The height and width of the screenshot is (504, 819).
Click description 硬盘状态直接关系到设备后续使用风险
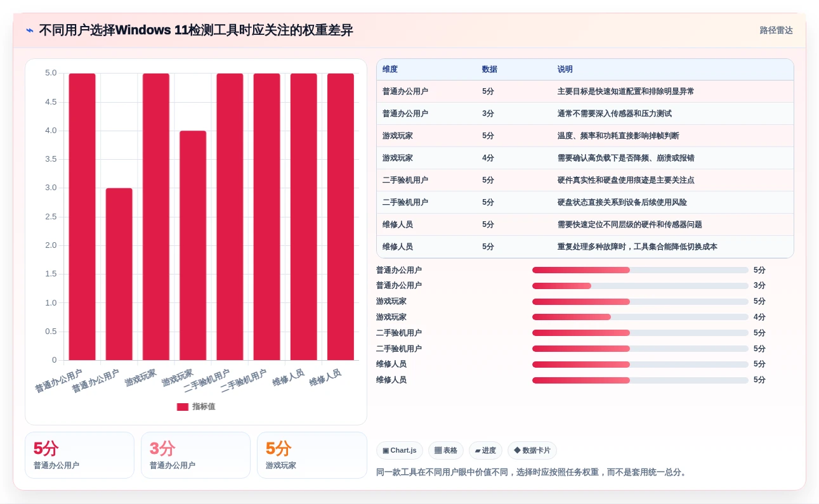622,202
